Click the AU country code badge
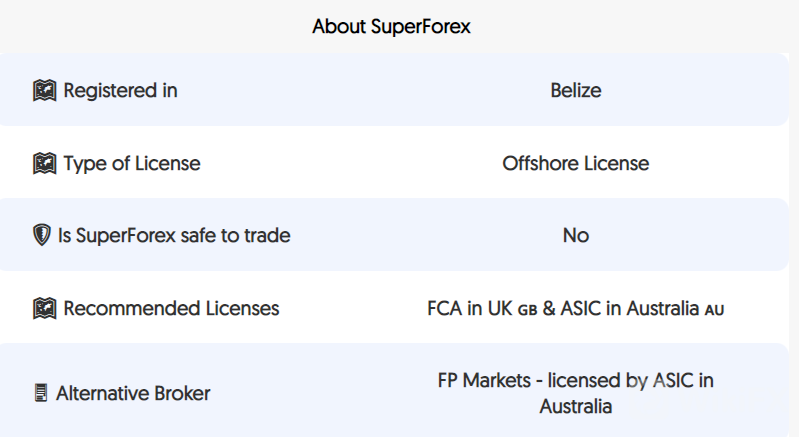The image size is (799, 437). coord(714,310)
